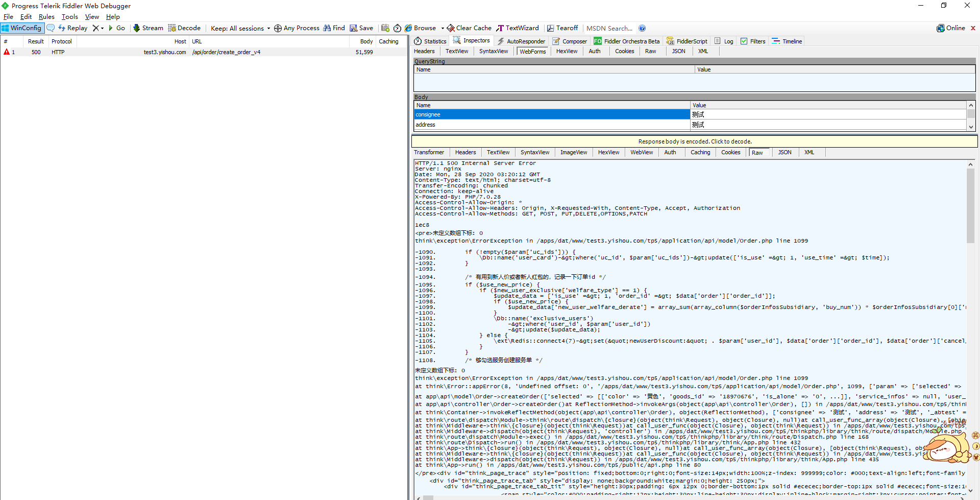Click the response raw scroll up arrow

coord(970,164)
